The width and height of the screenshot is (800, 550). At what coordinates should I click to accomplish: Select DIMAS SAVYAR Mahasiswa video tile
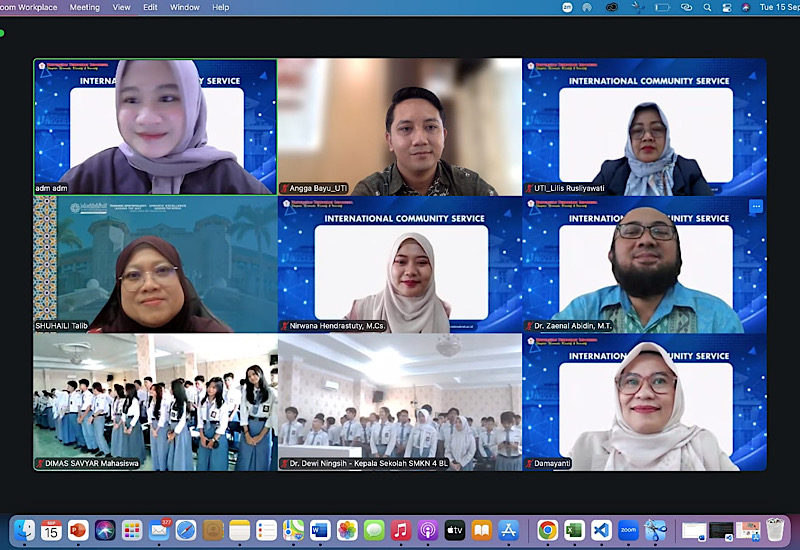point(155,402)
